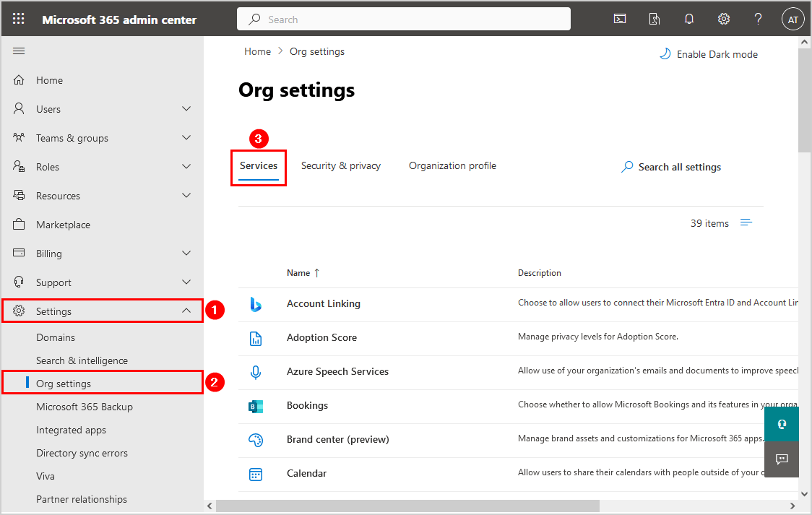Click the help question mark icon
The height and width of the screenshot is (515, 812).
(x=758, y=20)
